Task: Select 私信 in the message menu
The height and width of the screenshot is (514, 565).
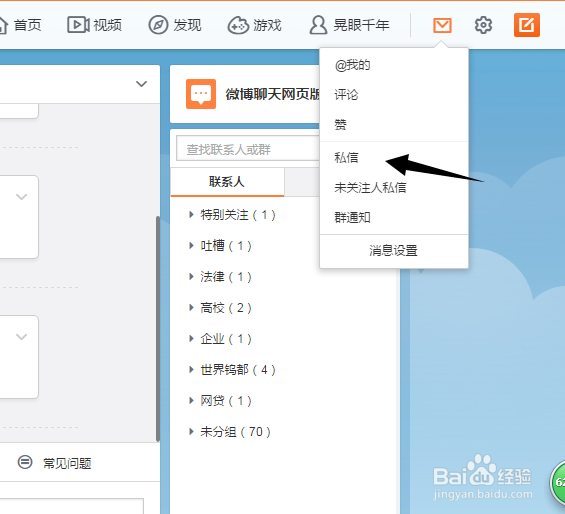Action: [394, 158]
